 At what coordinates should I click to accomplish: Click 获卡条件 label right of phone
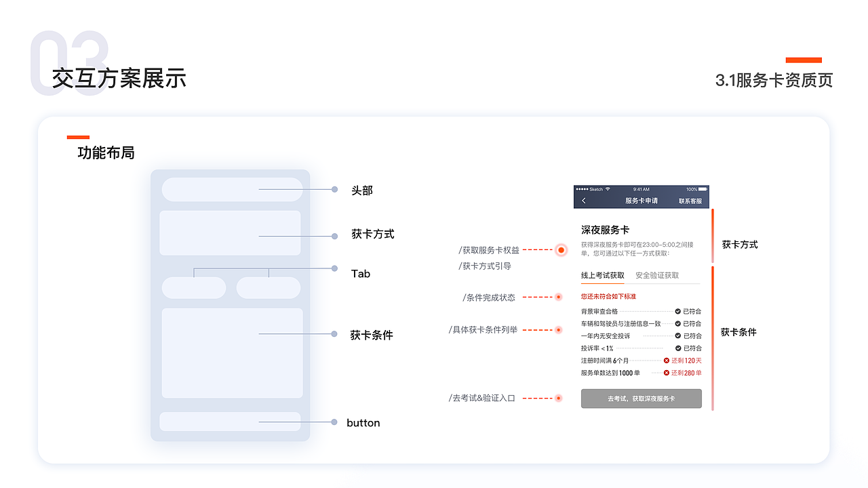click(x=738, y=332)
